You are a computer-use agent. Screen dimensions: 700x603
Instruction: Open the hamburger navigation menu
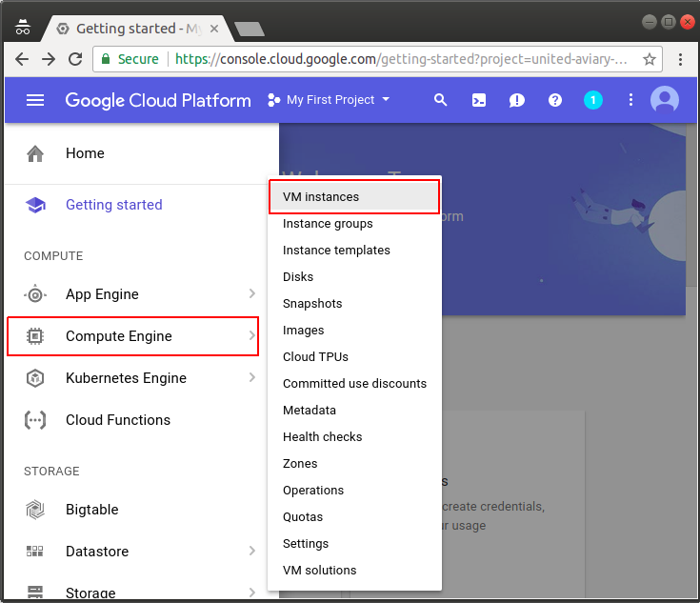point(35,100)
